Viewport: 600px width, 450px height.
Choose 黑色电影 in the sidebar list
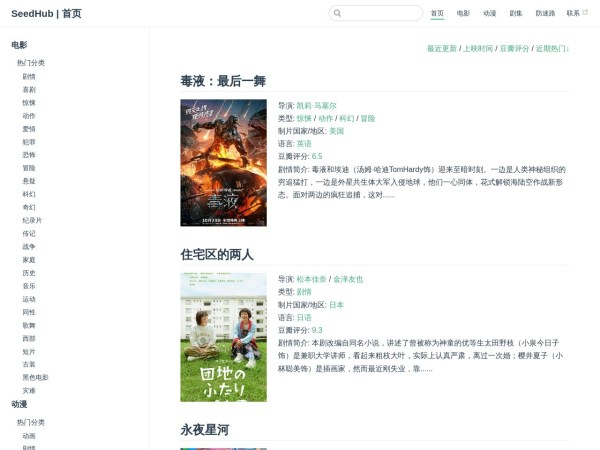click(35, 377)
